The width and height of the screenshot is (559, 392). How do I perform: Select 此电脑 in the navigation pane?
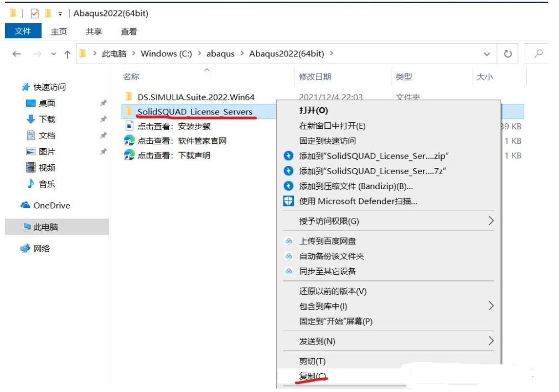pyautogui.click(x=57, y=227)
